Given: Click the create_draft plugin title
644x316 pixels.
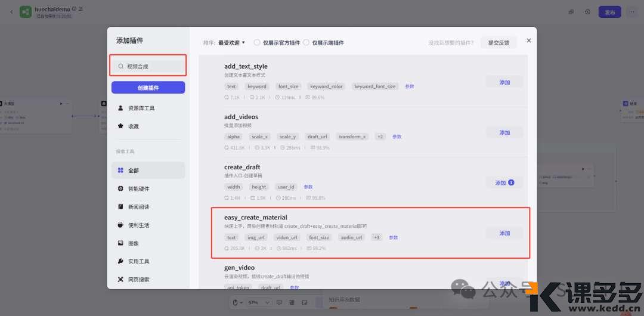Looking at the screenshot, I should click(242, 168).
